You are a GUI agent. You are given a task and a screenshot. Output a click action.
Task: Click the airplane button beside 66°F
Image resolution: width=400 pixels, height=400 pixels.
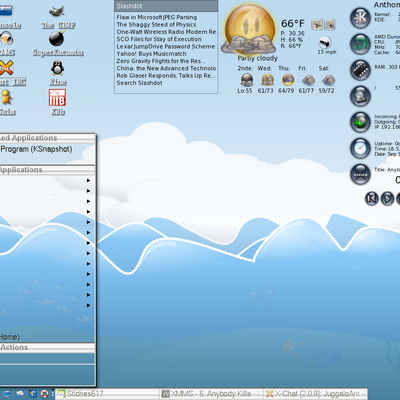(317, 24)
